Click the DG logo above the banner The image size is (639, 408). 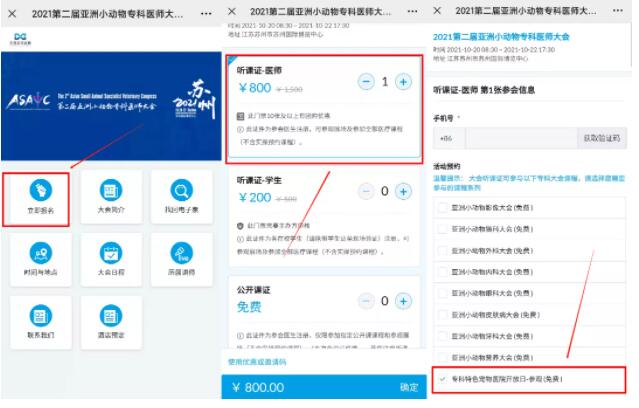(x=20, y=39)
